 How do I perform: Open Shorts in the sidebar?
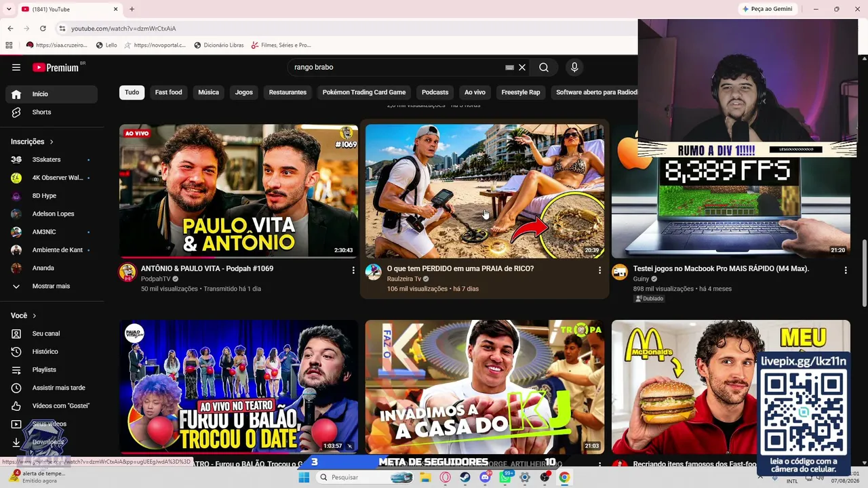(52, 113)
